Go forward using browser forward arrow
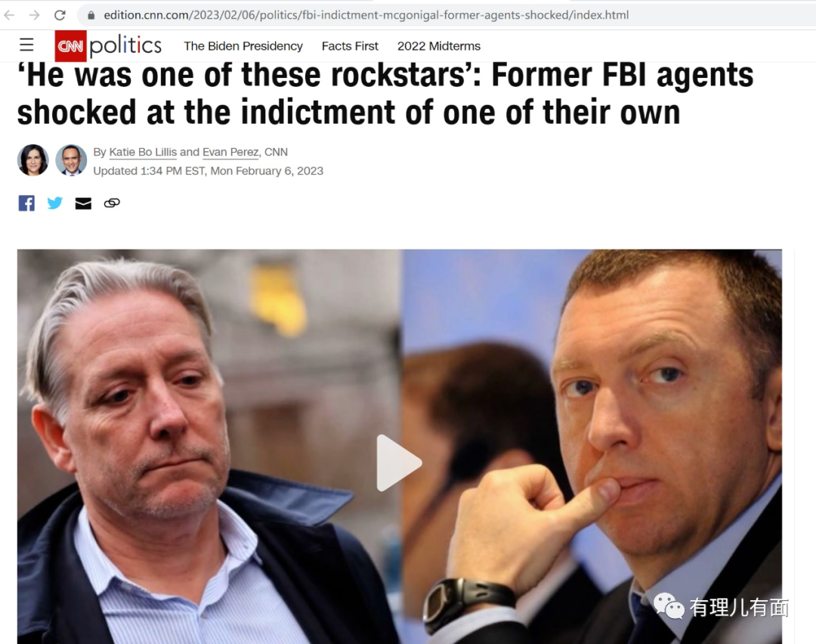 click(x=34, y=15)
